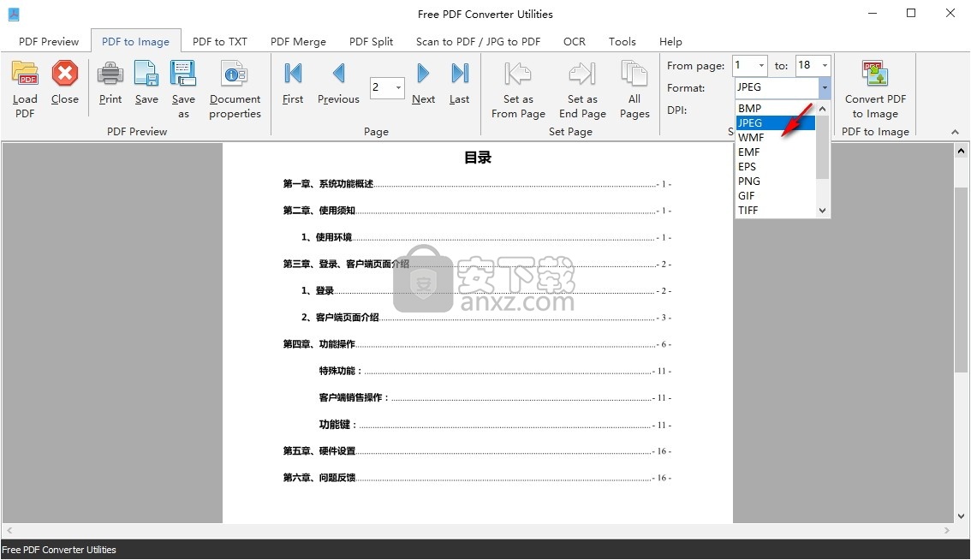Click the Print icon
This screenshot has height=560, width=971.
click(x=110, y=74)
